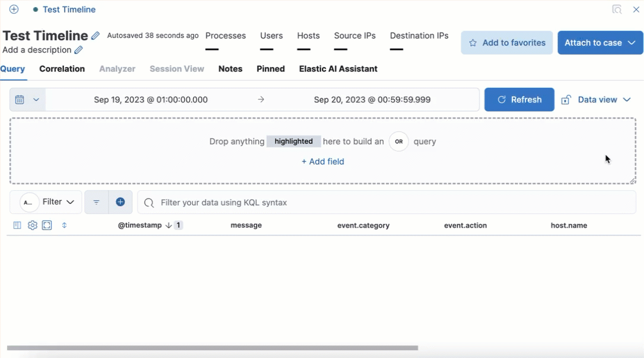Click the Refresh button
The image size is (644, 358).
[x=519, y=99]
